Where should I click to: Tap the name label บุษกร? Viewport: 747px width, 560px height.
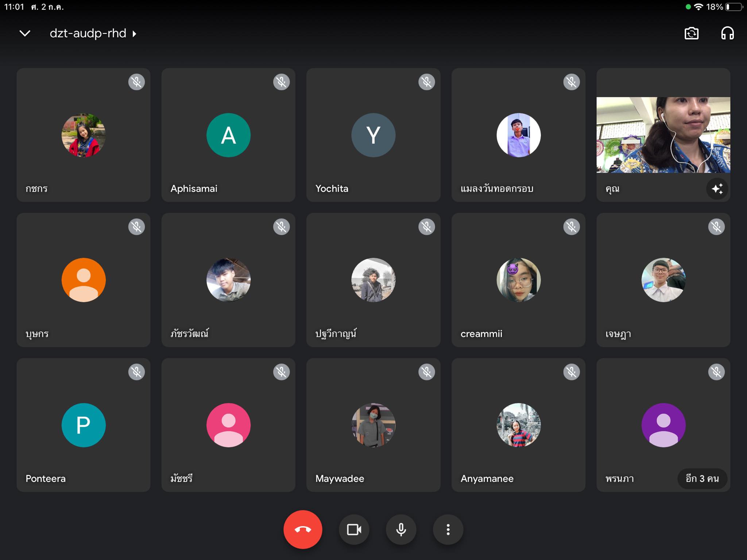[37, 334]
